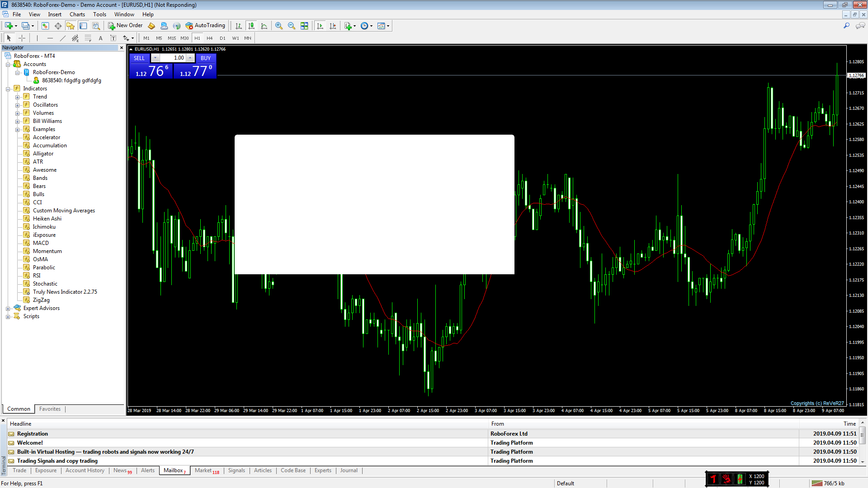The width and height of the screenshot is (868, 488).
Task: Toggle the Market Watch window icon
Action: pos(45,26)
